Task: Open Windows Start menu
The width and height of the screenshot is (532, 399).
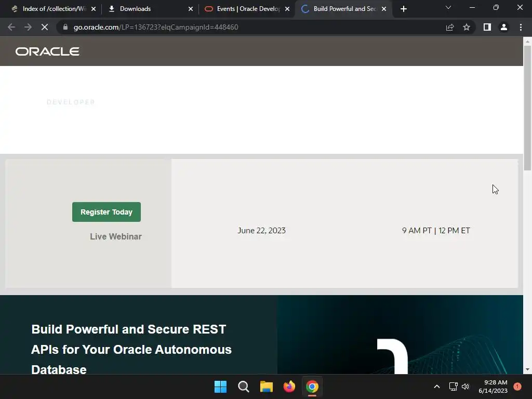Action: [x=220, y=387]
